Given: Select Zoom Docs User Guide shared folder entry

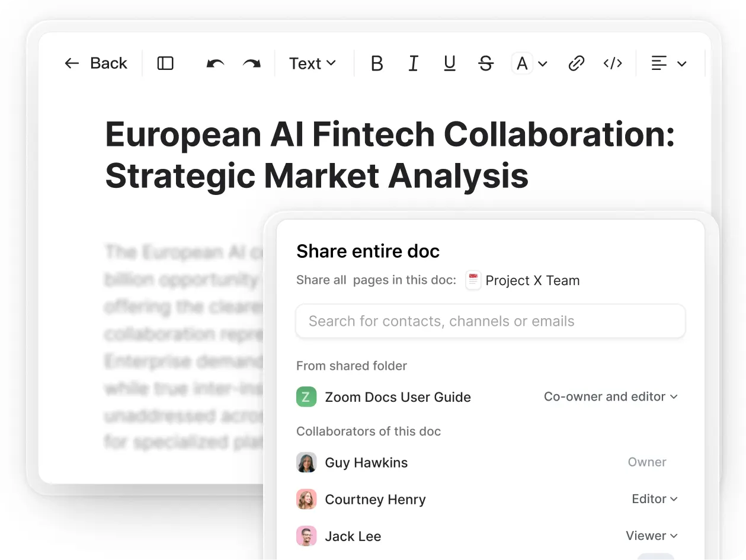Looking at the screenshot, I should click(x=398, y=397).
